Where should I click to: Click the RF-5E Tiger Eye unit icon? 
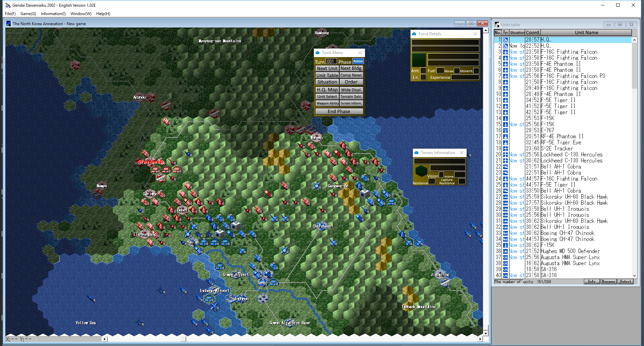[505, 143]
